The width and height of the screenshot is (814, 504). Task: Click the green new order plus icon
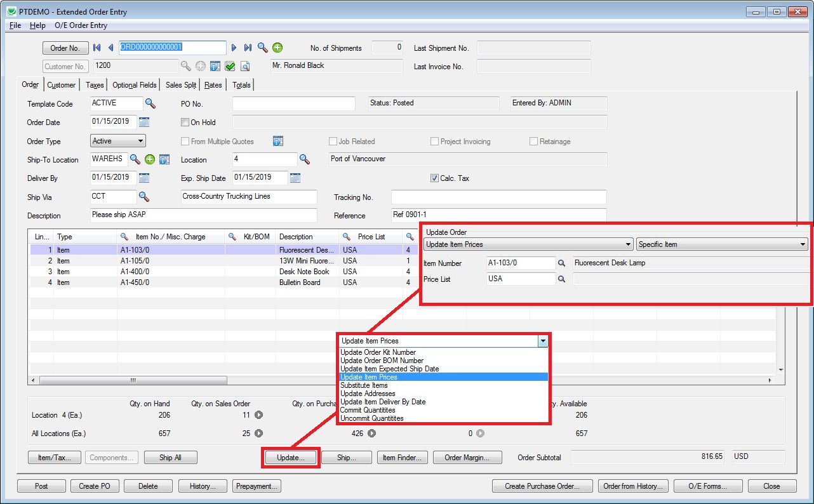[277, 48]
